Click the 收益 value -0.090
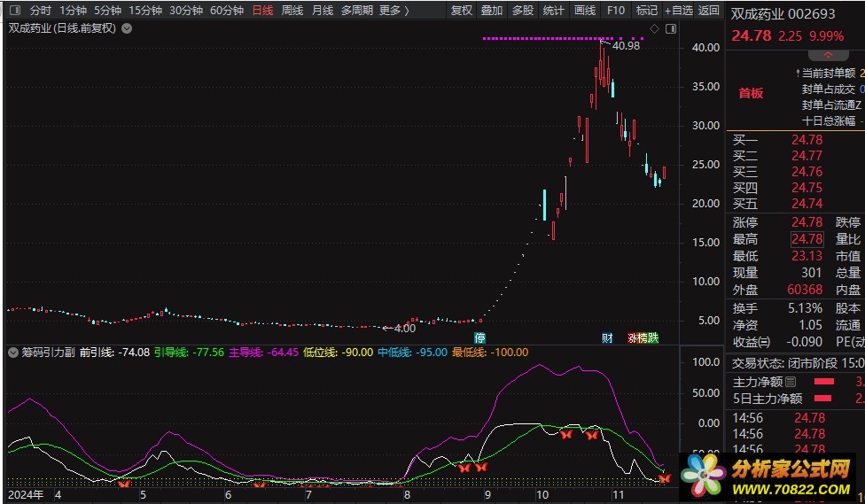Image resolution: width=865 pixels, height=504 pixels. [x=804, y=342]
